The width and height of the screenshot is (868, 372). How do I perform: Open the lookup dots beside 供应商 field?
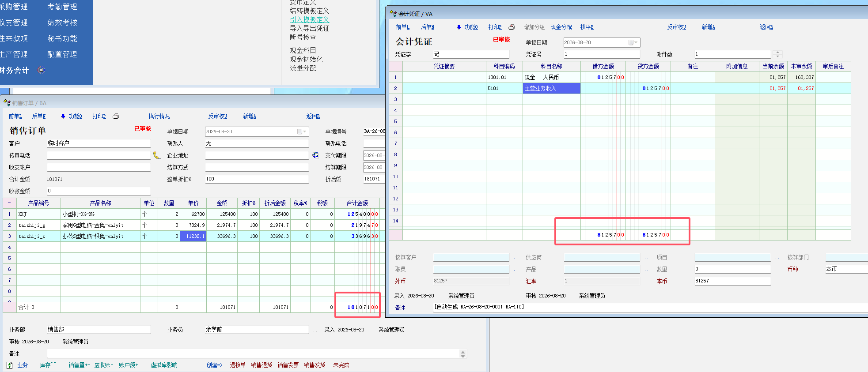pyautogui.click(x=646, y=258)
